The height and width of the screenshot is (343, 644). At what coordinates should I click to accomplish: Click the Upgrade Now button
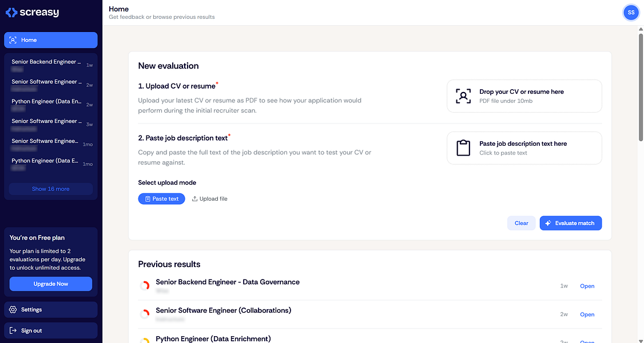[x=51, y=284]
